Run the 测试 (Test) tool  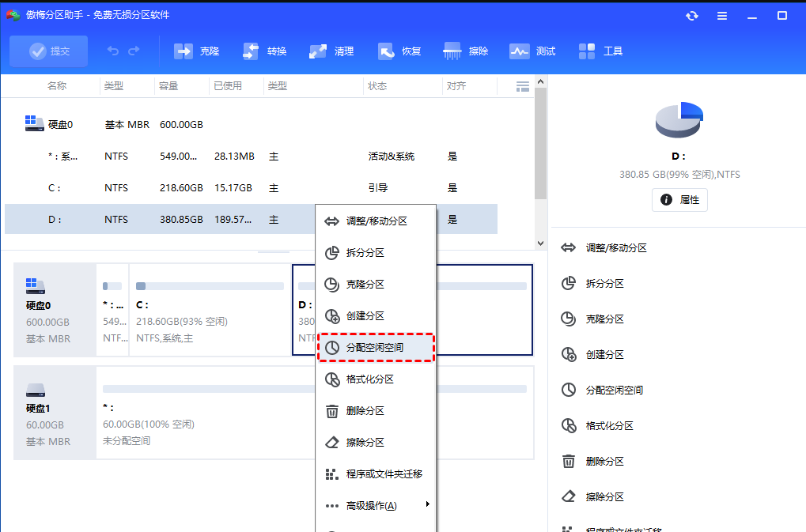(532, 50)
